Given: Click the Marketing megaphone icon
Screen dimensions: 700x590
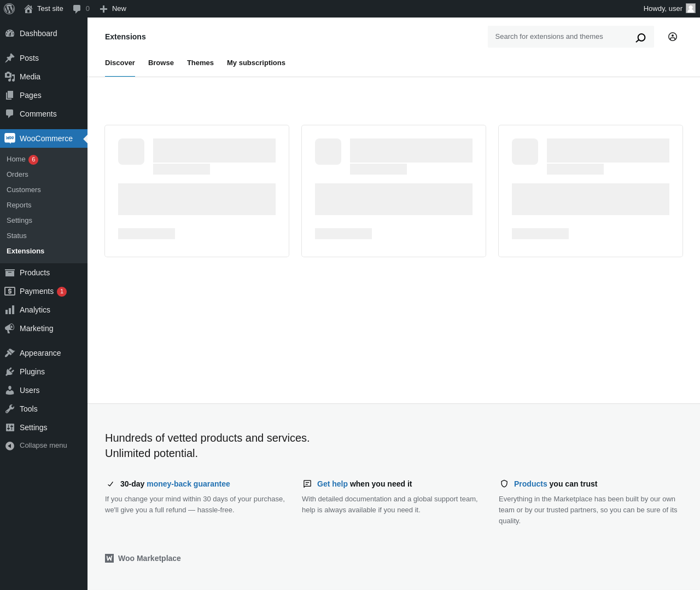Looking at the screenshot, I should [x=10, y=328].
